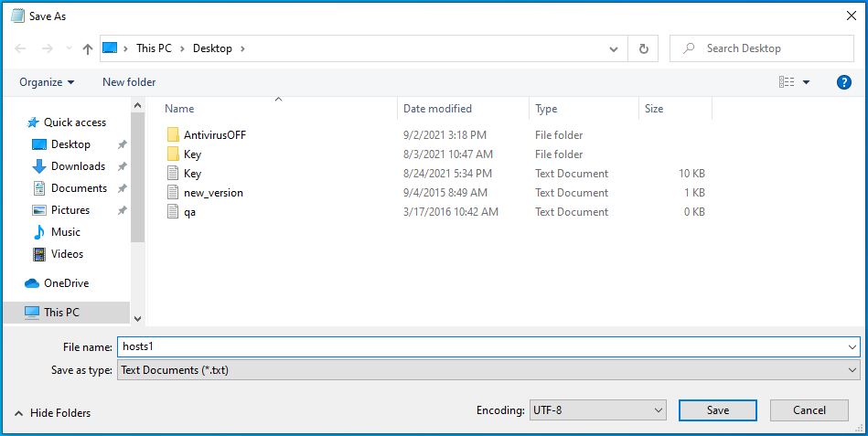Open Downloads in Quick access
The image size is (868, 436).
coord(78,166)
